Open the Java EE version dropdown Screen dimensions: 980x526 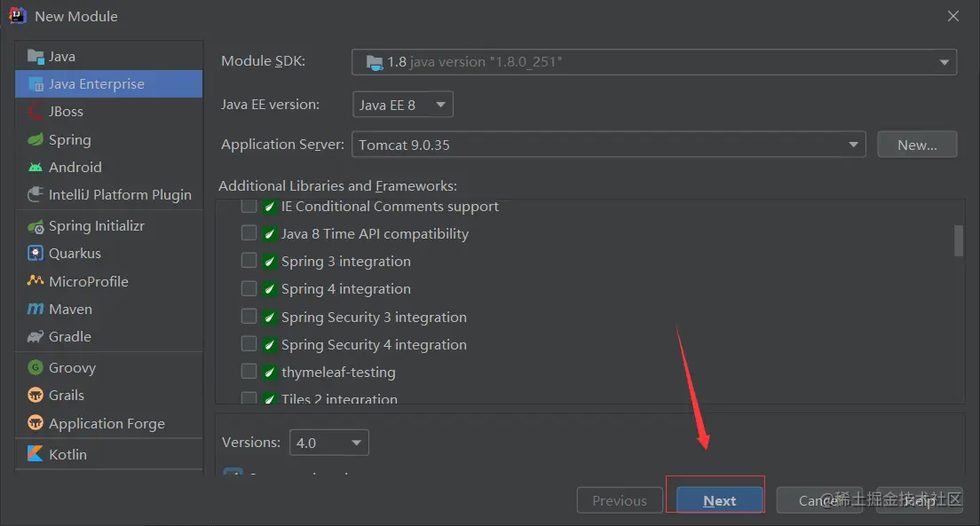(402, 105)
